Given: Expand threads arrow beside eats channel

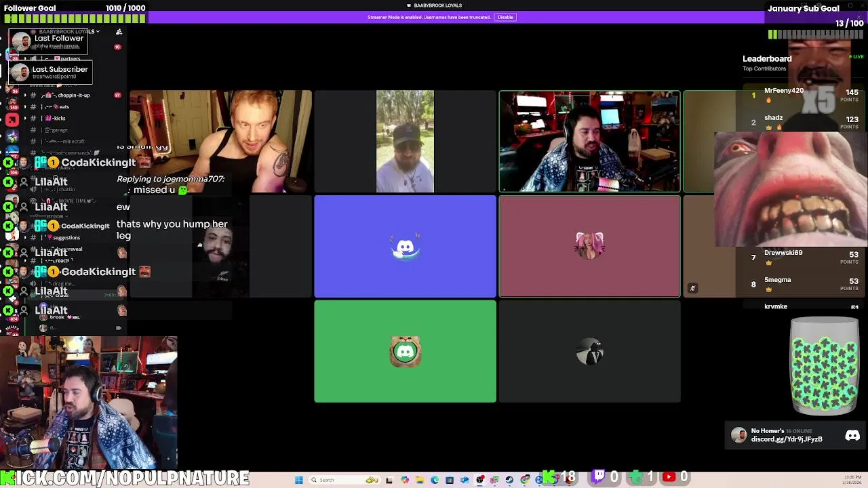Looking at the screenshot, I should 25,106.
